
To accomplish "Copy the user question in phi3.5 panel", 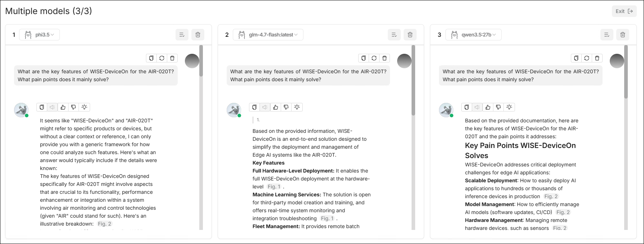I will (x=151, y=58).
